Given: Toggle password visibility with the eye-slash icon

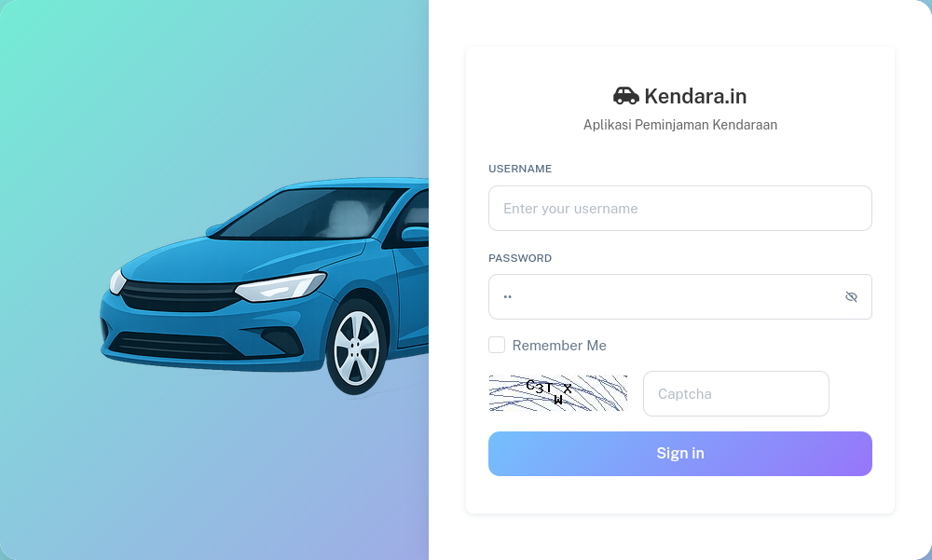Looking at the screenshot, I should (851, 296).
